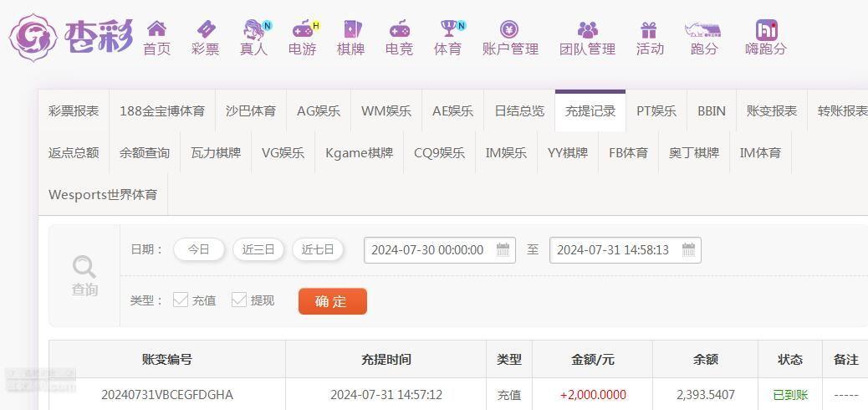Image resolution: width=868 pixels, height=410 pixels.
Task: Switch to the AE娱乐 tab
Action: pos(453,110)
